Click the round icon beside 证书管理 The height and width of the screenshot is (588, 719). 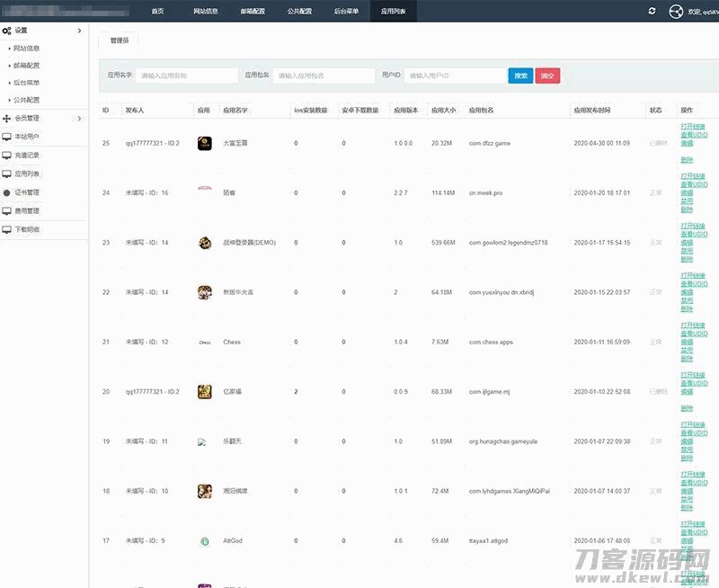click(7, 192)
